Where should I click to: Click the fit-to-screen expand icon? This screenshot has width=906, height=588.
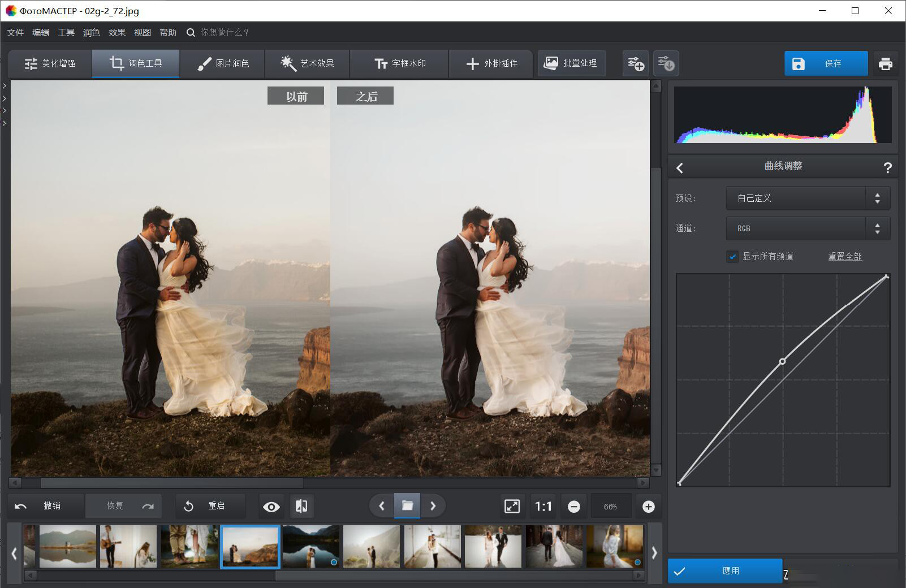512,506
